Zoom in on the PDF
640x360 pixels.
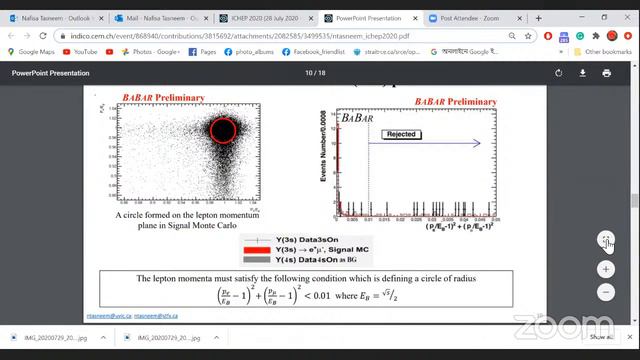pyautogui.click(x=606, y=269)
